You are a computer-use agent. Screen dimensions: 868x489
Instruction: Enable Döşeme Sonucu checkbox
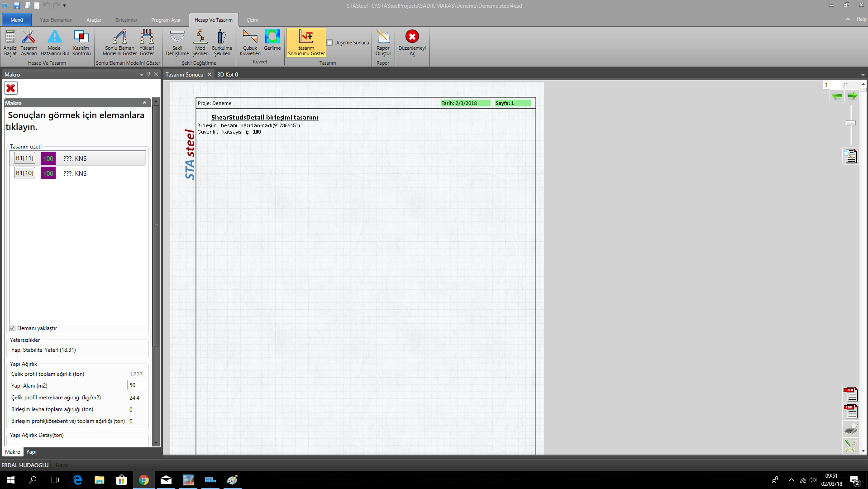tap(330, 43)
